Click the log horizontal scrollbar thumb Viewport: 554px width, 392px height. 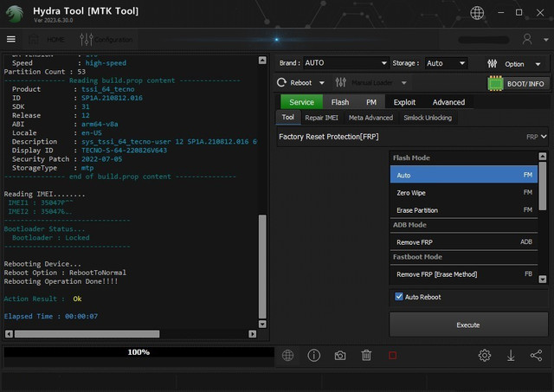(87, 334)
